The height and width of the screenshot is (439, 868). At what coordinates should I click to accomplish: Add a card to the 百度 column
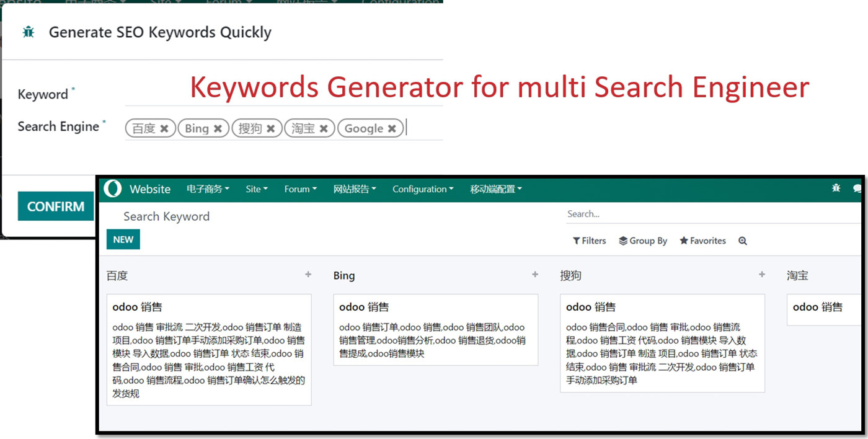click(x=308, y=274)
